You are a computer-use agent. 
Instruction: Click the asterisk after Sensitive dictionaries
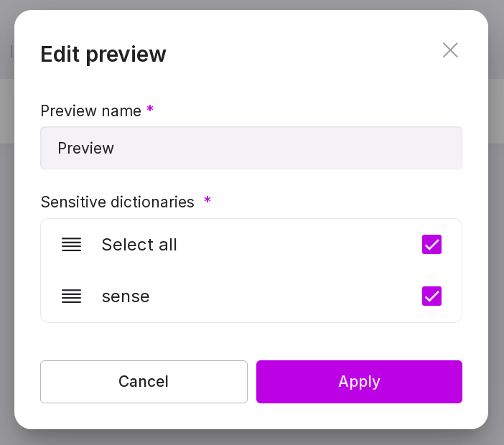point(207,200)
